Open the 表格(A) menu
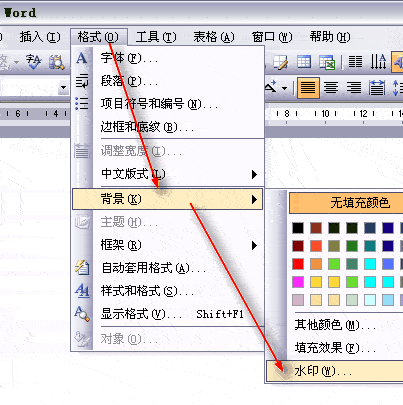The height and width of the screenshot is (405, 403). tap(214, 37)
